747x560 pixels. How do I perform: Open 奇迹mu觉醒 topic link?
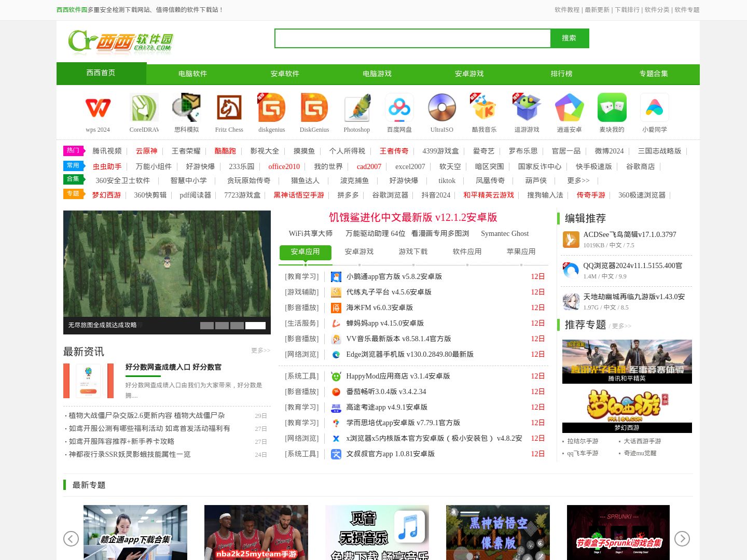tap(640, 453)
